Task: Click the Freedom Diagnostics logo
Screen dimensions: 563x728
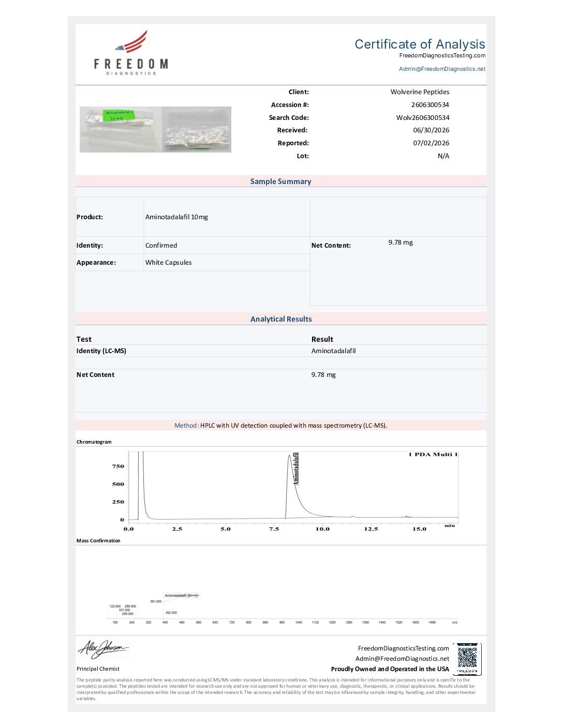Action: point(131,53)
